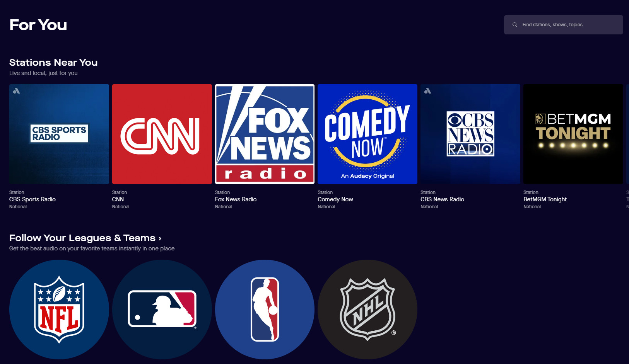Screen dimensions: 629x364
Task: Click the For You page heading
Action: tap(38, 25)
